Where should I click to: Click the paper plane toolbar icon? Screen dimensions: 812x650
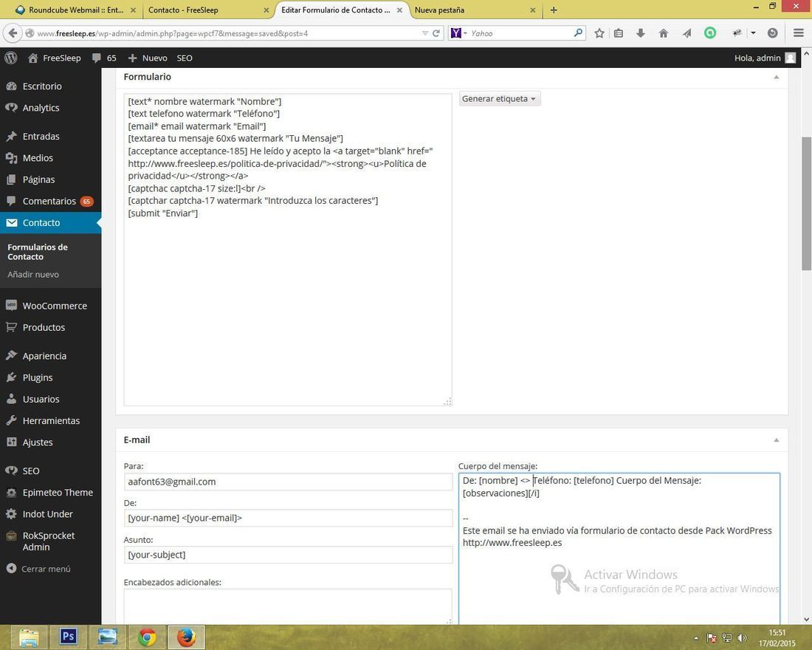tap(687, 33)
